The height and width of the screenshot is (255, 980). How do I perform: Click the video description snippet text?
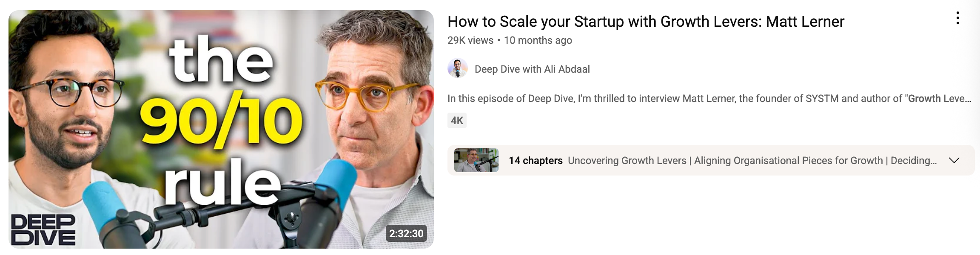(x=709, y=99)
